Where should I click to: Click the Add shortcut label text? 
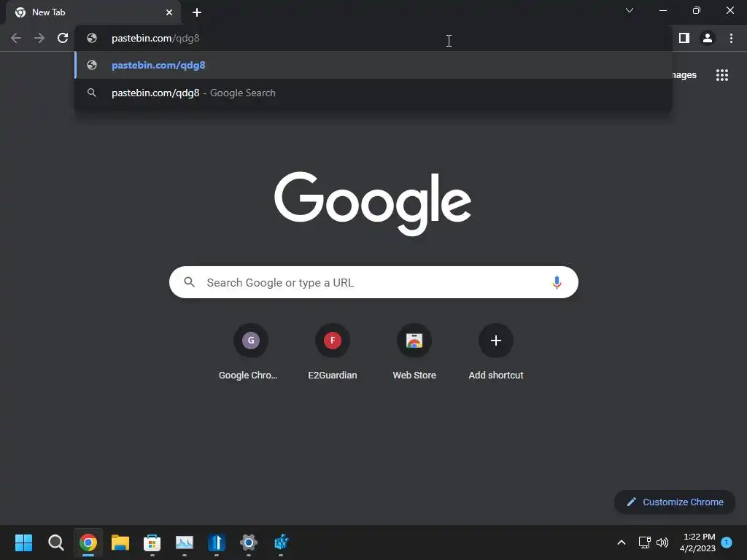click(x=496, y=376)
